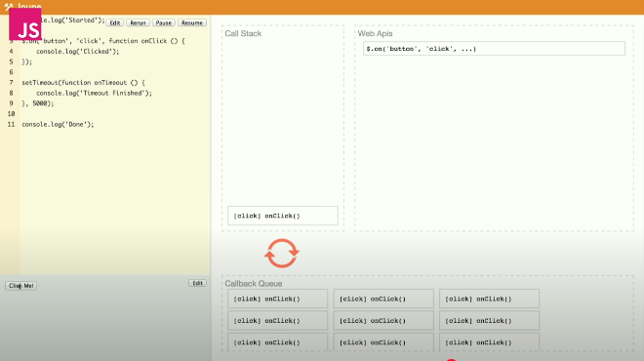Image resolution: width=644 pixels, height=361 pixels.
Task: Click the '}, 5000);' code line
Action: pos(38,103)
